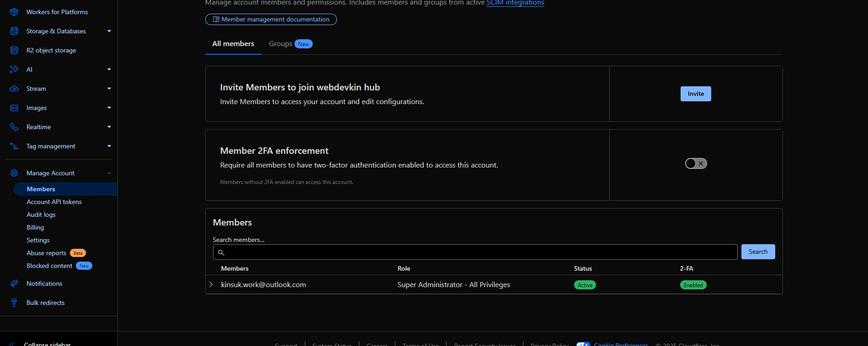The width and height of the screenshot is (868, 346).
Task: Expand the Tag management section arrow
Action: tap(109, 146)
